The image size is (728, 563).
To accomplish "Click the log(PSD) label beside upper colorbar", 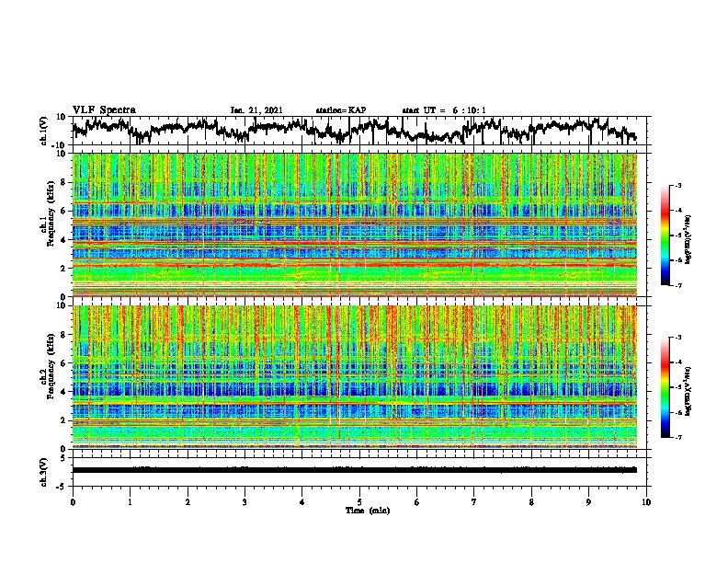I will 688,240.
